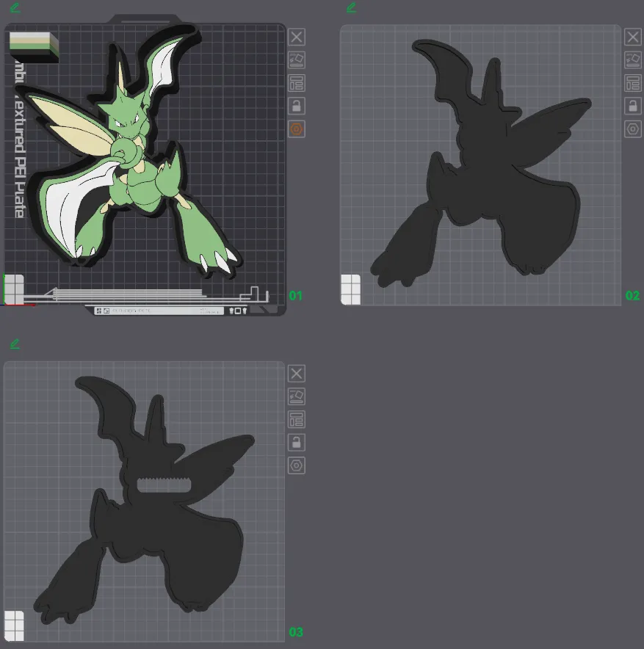Toggle the lock on plate 01
Screen dimensions: 644x649
pyautogui.click(x=297, y=106)
